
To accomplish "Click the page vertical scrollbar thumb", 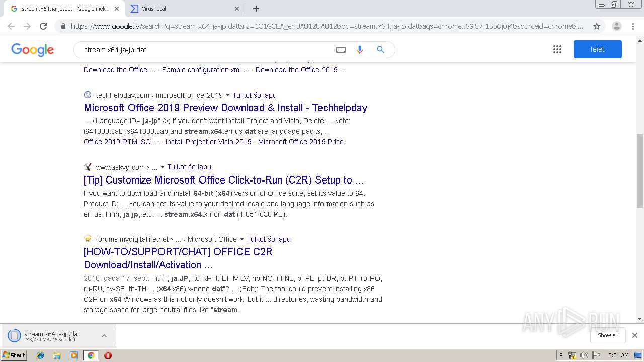I will click(x=639, y=171).
